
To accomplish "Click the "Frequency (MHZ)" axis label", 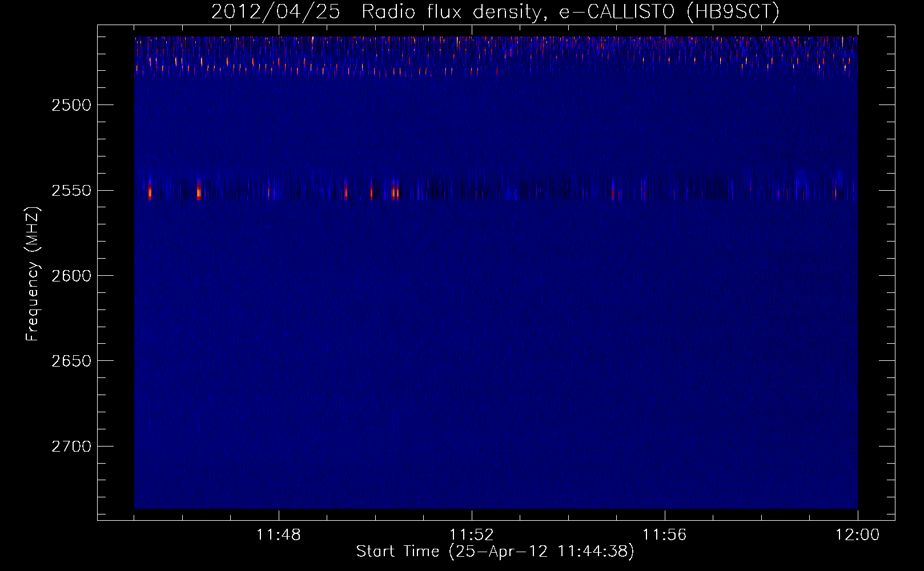I will [x=33, y=274].
